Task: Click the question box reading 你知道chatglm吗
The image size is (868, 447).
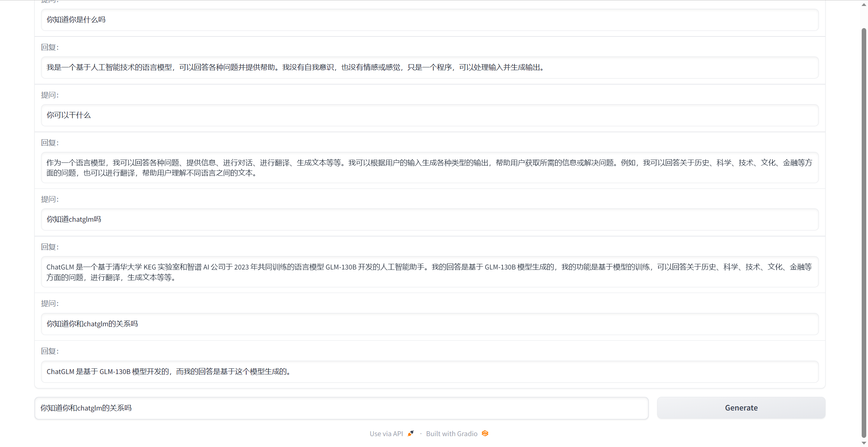Action: pyautogui.click(x=430, y=219)
